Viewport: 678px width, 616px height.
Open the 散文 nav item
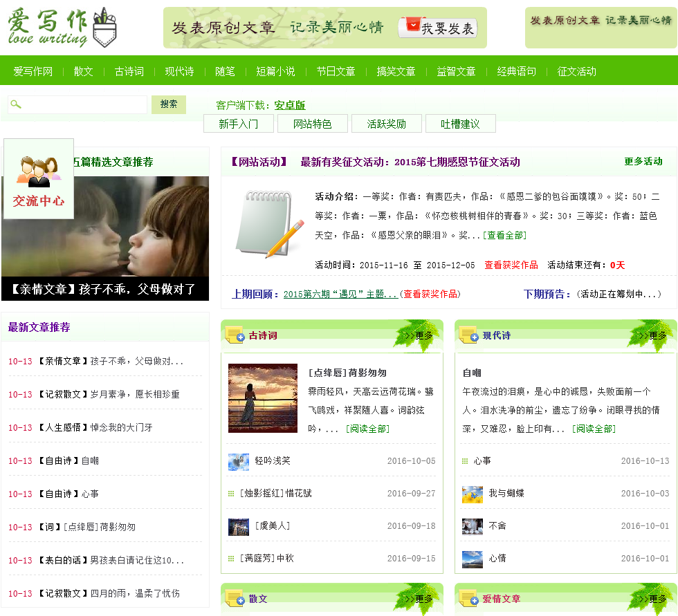(x=84, y=71)
